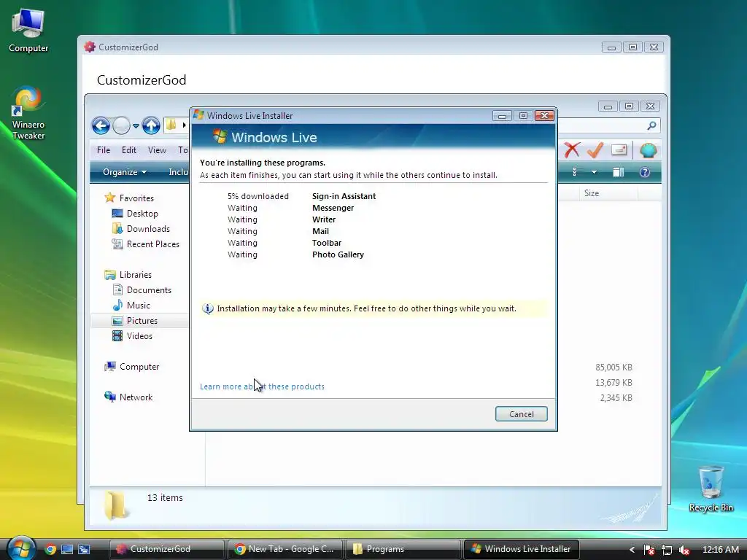Toggle the preview pane icon
Image resolution: width=747 pixels, height=560 pixels.
618,172
